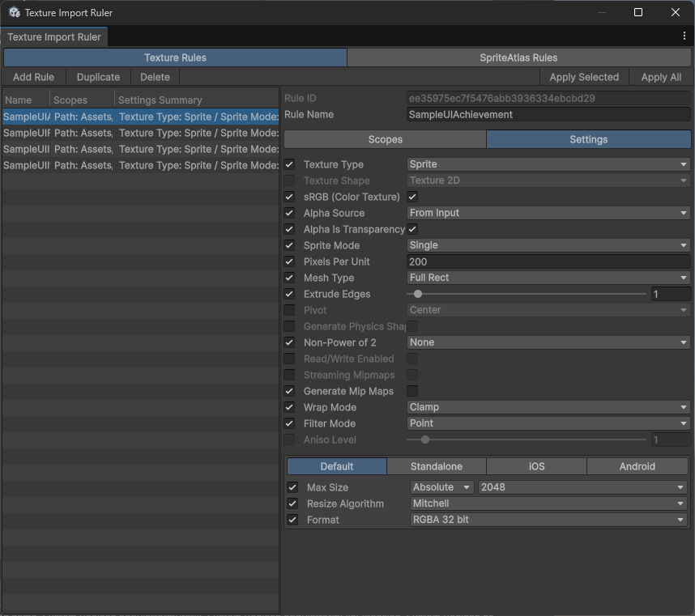Check the Generate Mip Maps value checkbox
Screen dimensions: 695x616
412,391
